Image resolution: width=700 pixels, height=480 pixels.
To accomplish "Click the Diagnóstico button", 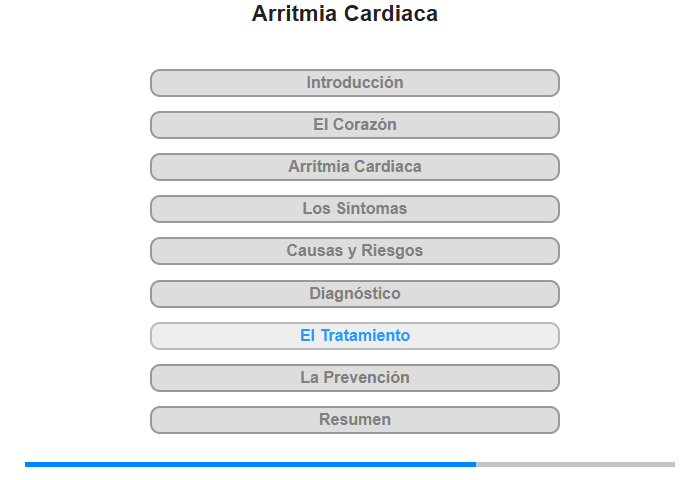I will pyautogui.click(x=355, y=294).
